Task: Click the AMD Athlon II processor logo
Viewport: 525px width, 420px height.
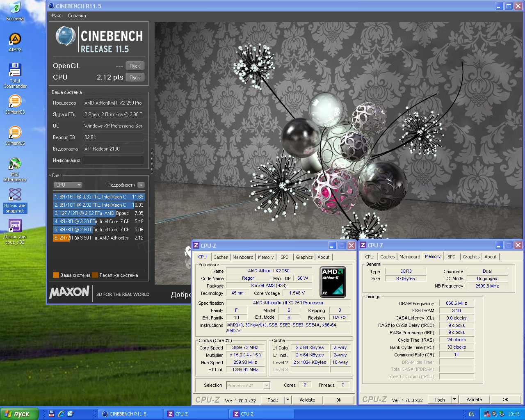Action: click(x=333, y=282)
